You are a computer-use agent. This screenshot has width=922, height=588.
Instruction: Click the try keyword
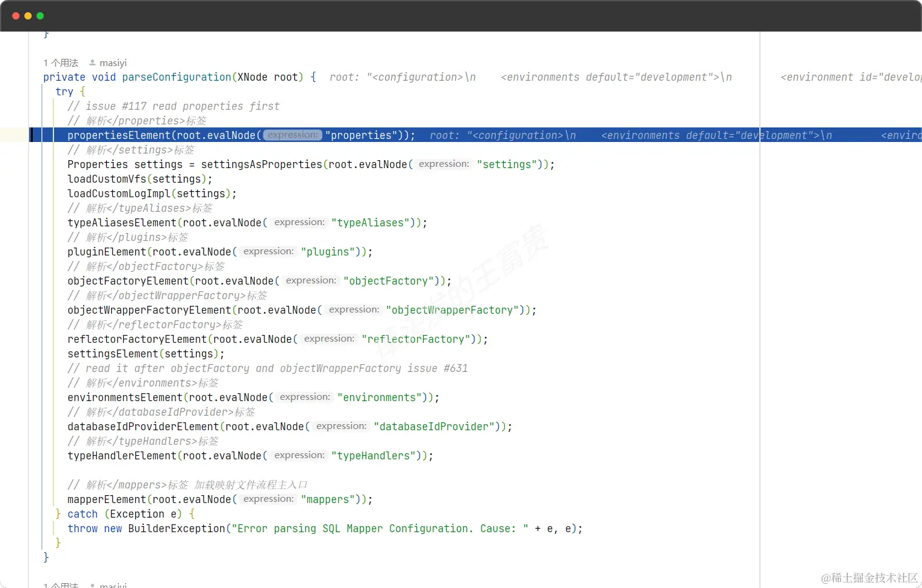[64, 92]
